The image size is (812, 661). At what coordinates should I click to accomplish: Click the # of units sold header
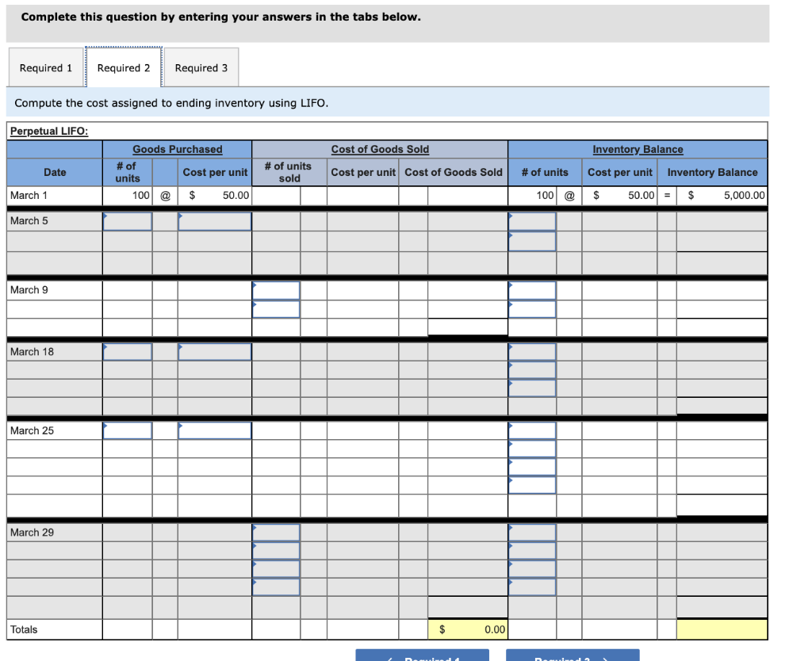[x=289, y=172]
